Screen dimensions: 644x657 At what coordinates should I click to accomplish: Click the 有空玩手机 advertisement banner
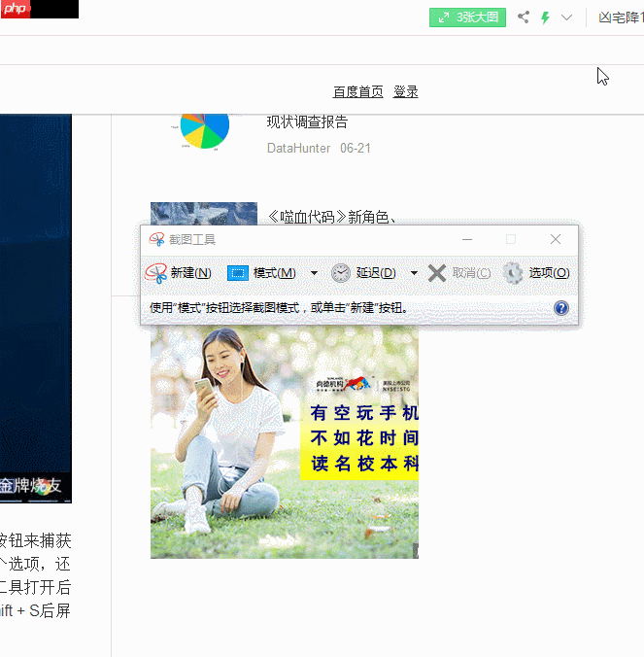tap(285, 442)
